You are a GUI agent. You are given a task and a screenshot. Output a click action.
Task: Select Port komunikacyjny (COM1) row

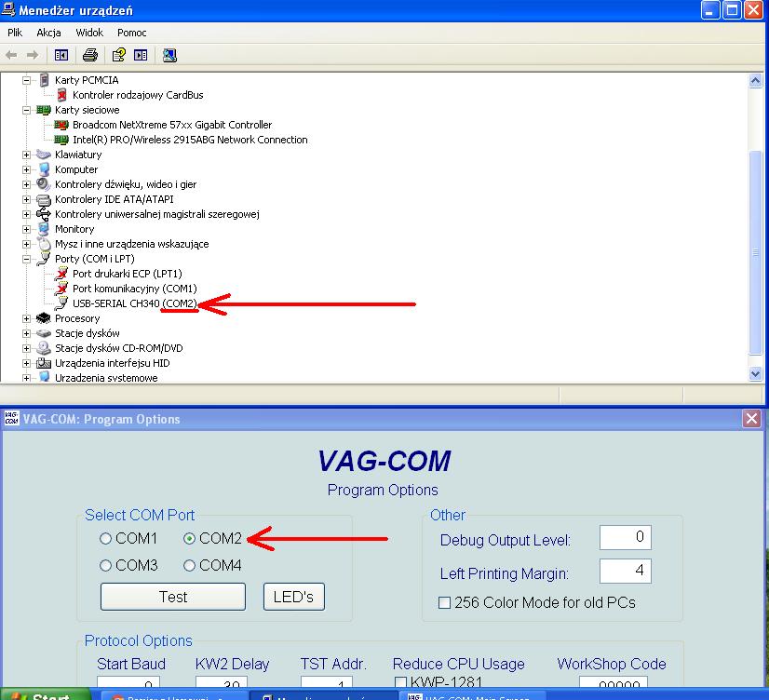pos(134,289)
